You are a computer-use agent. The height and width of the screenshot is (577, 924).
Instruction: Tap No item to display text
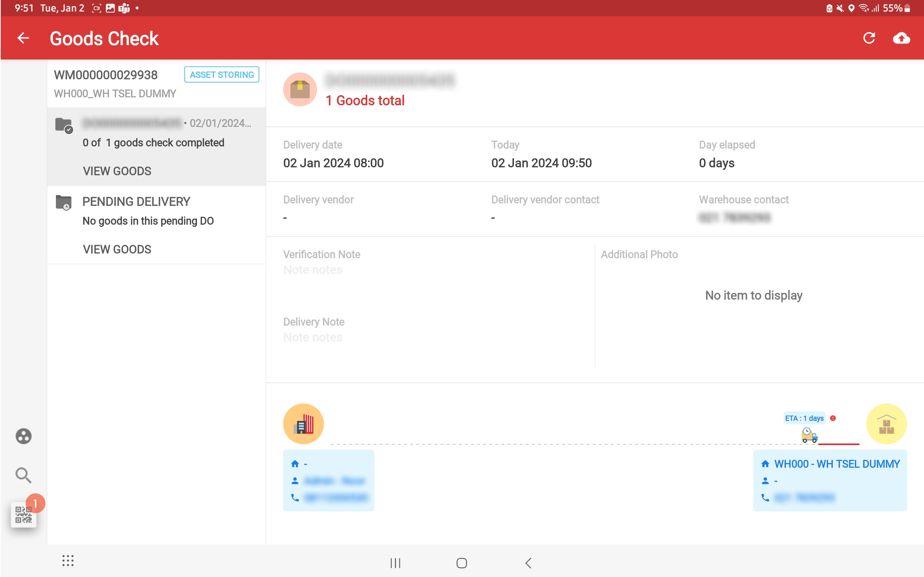(753, 295)
